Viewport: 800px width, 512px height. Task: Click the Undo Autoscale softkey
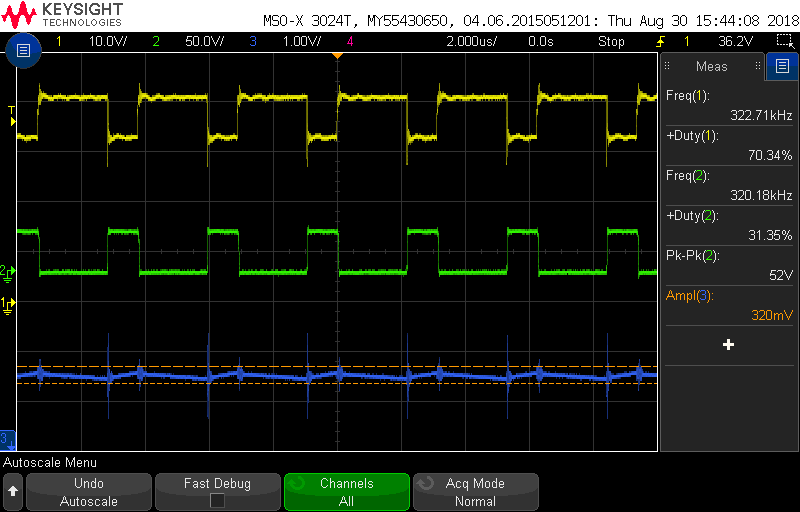click(89, 492)
